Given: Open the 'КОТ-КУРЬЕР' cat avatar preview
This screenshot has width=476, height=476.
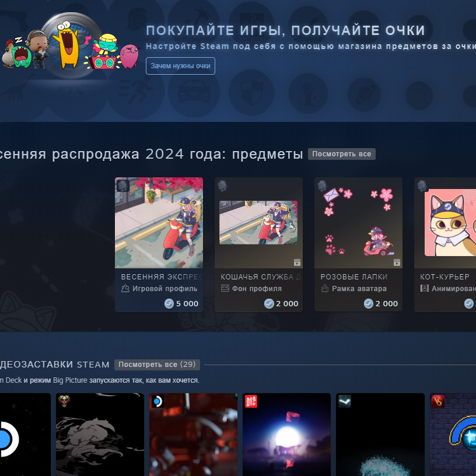Looking at the screenshot, I should pos(450,222).
